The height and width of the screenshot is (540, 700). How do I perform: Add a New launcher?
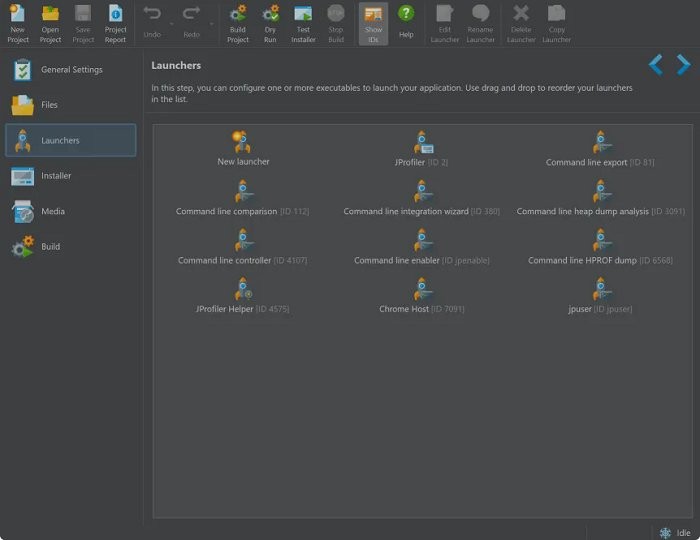(243, 142)
